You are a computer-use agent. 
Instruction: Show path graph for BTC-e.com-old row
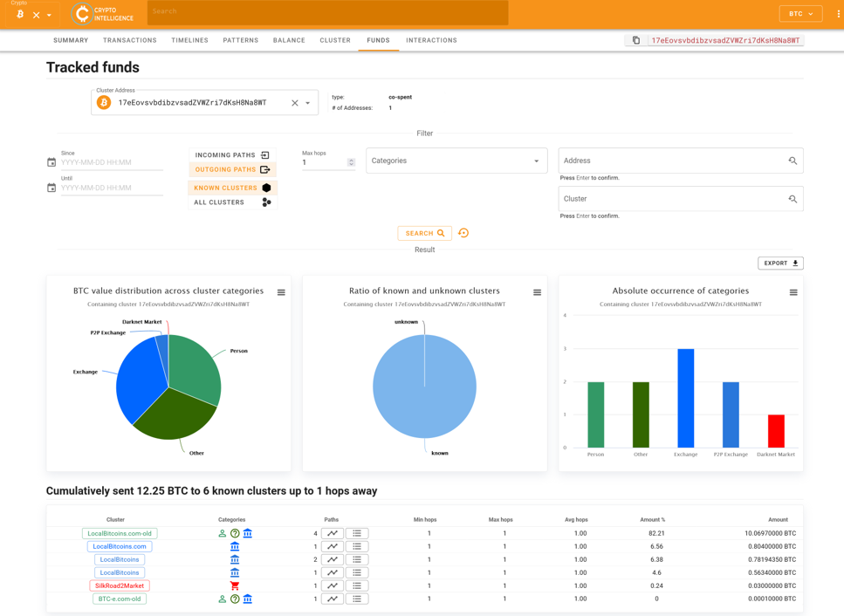[333, 599]
